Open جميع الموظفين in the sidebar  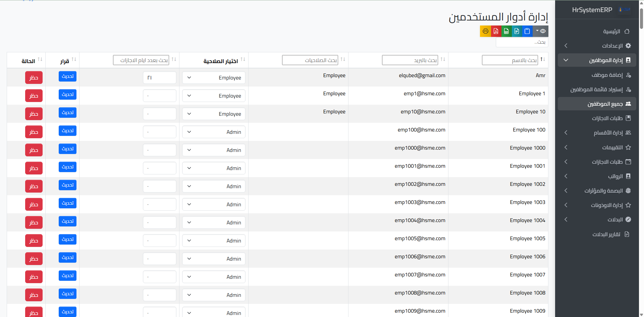[597, 104]
